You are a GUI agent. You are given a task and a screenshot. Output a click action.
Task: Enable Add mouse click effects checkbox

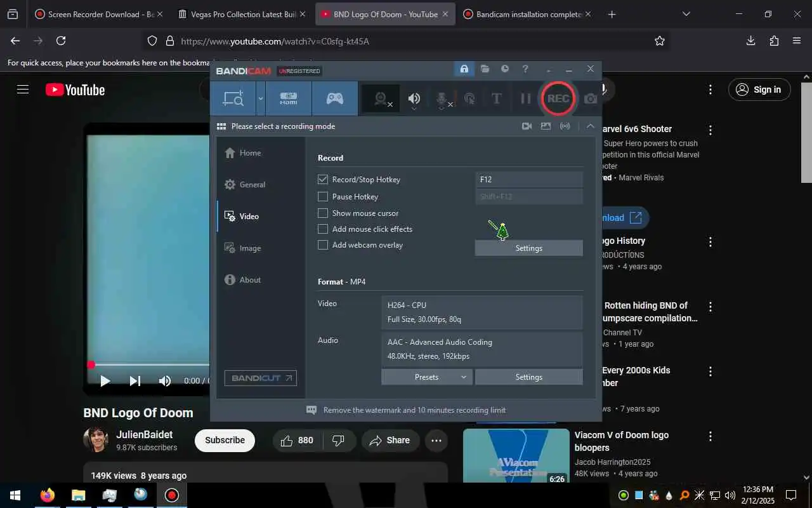[x=323, y=229]
